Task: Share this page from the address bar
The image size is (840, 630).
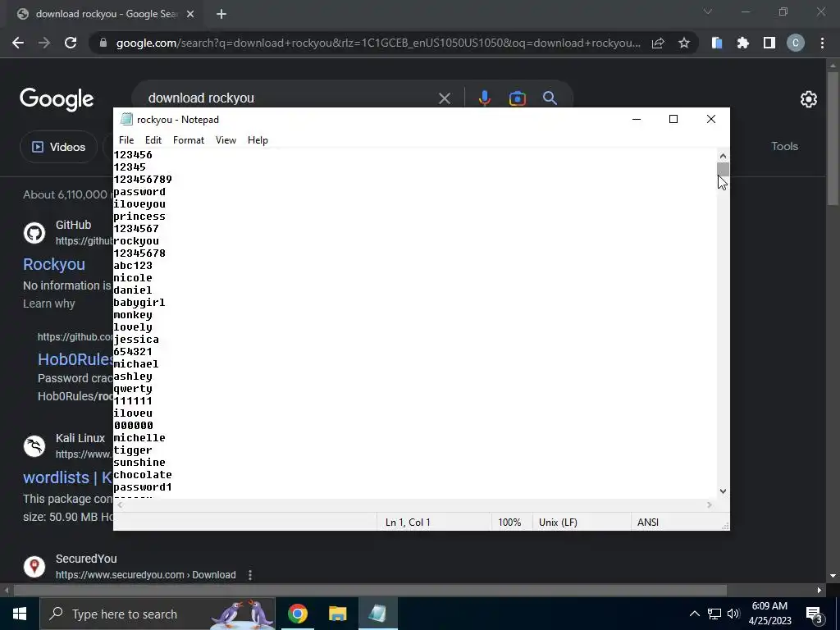Action: [x=658, y=43]
